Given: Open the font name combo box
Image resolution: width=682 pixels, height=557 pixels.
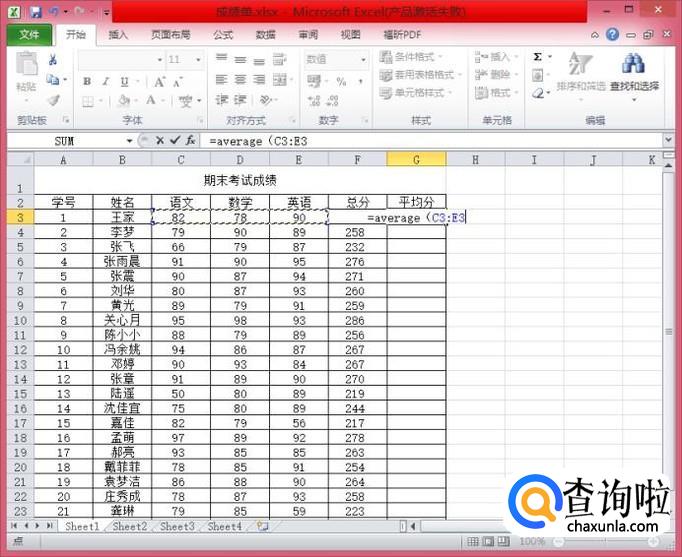Looking at the screenshot, I should coord(121,60).
